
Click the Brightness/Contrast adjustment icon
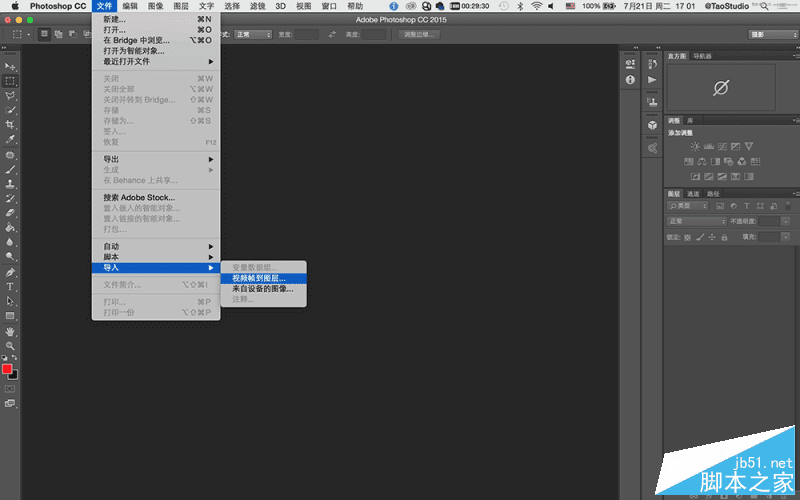(x=695, y=146)
